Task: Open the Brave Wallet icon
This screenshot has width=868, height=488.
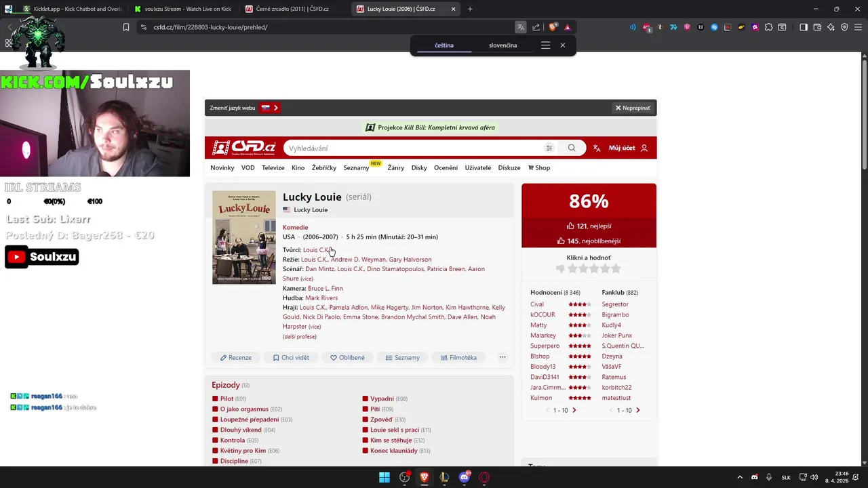Action: [817, 27]
